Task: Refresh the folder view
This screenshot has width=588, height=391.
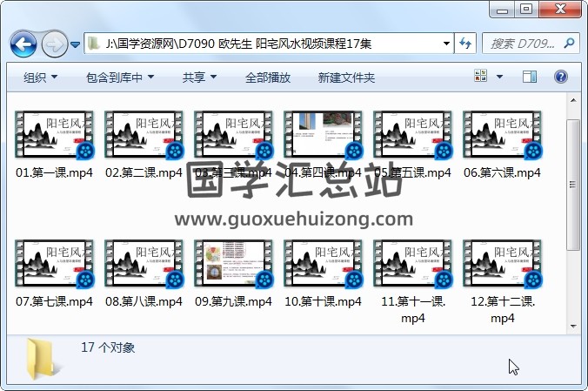Action: [x=465, y=44]
